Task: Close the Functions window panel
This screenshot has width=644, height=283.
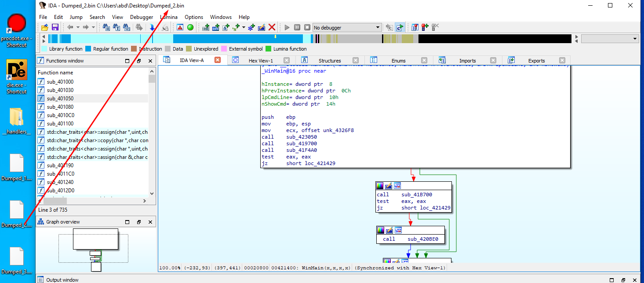Action: click(x=150, y=61)
